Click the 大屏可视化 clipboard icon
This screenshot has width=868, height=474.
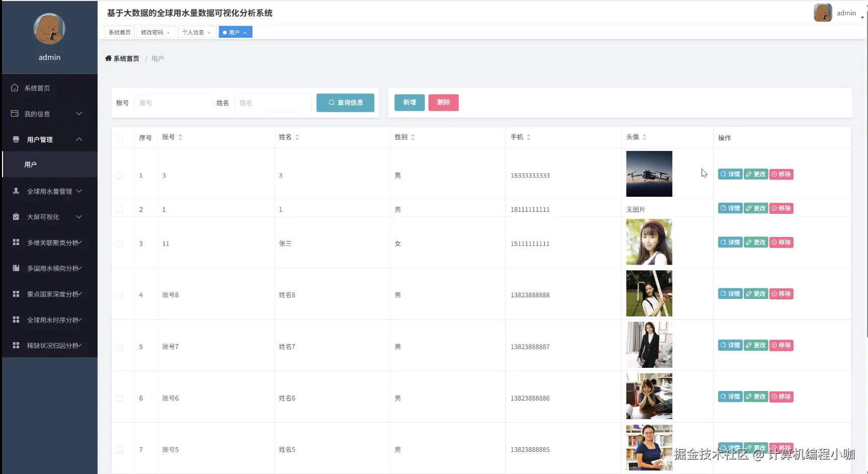click(x=16, y=217)
